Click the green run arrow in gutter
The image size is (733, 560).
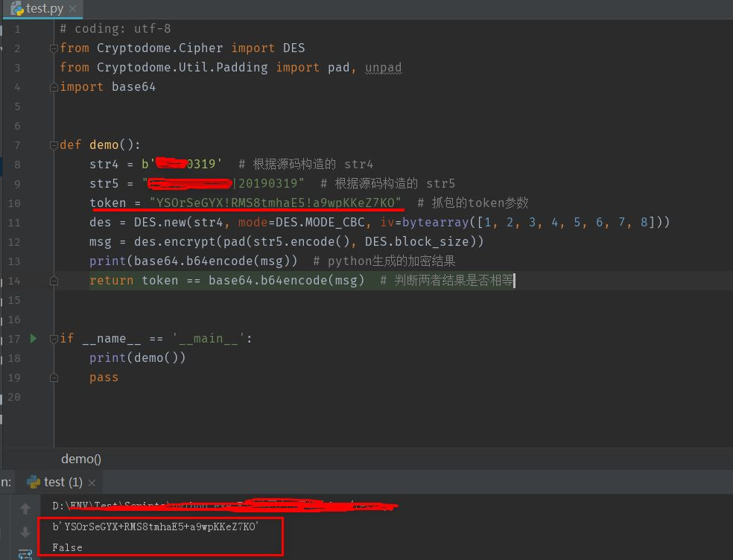[34, 338]
